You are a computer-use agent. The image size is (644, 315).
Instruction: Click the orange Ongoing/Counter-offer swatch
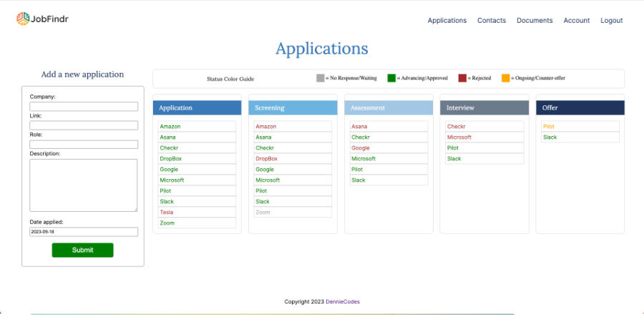click(x=506, y=78)
